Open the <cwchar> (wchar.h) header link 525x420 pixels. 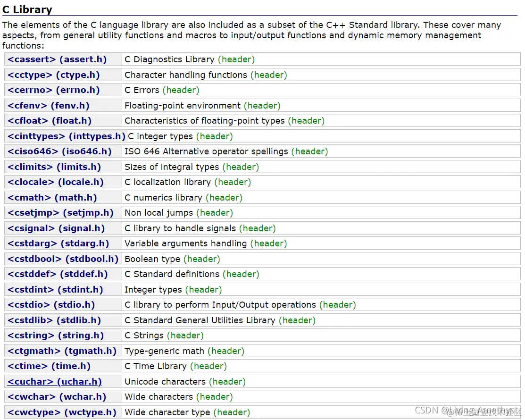(57, 396)
